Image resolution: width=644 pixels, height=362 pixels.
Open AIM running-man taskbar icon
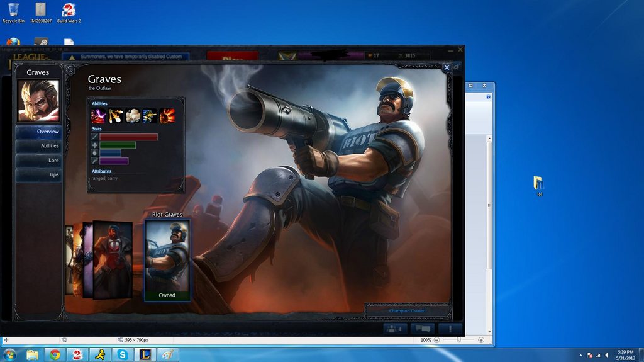click(100, 354)
